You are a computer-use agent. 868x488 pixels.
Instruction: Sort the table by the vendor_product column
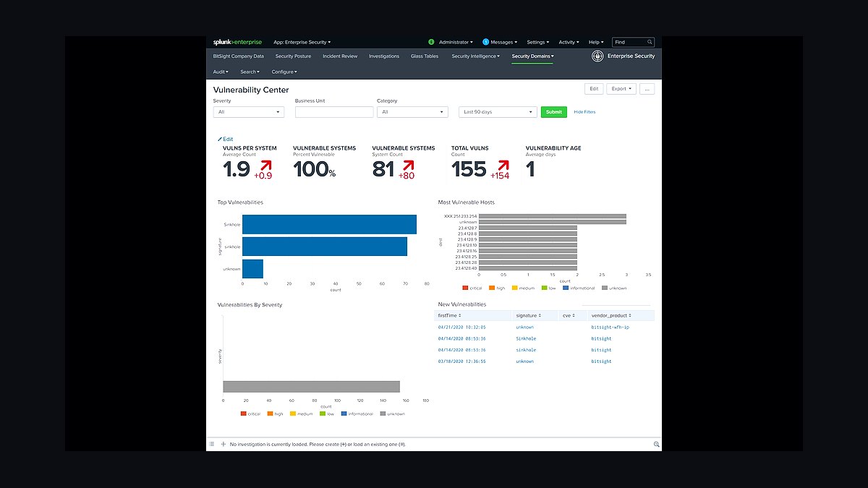point(611,315)
